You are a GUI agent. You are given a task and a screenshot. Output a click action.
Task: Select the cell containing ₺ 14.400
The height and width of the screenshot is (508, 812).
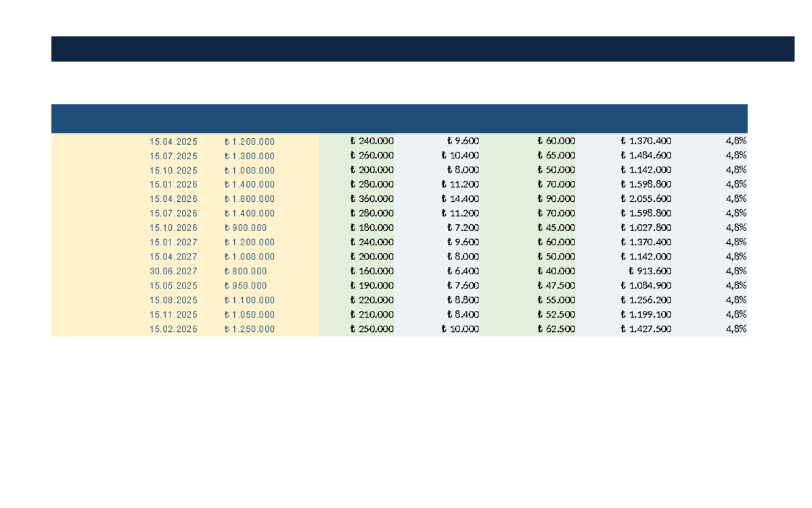click(x=437, y=198)
